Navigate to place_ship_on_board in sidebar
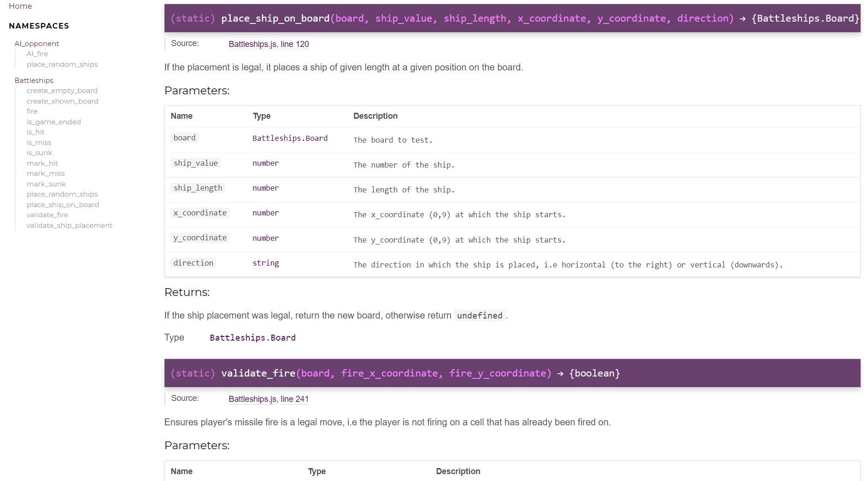The width and height of the screenshot is (868, 481). pyautogui.click(x=63, y=205)
